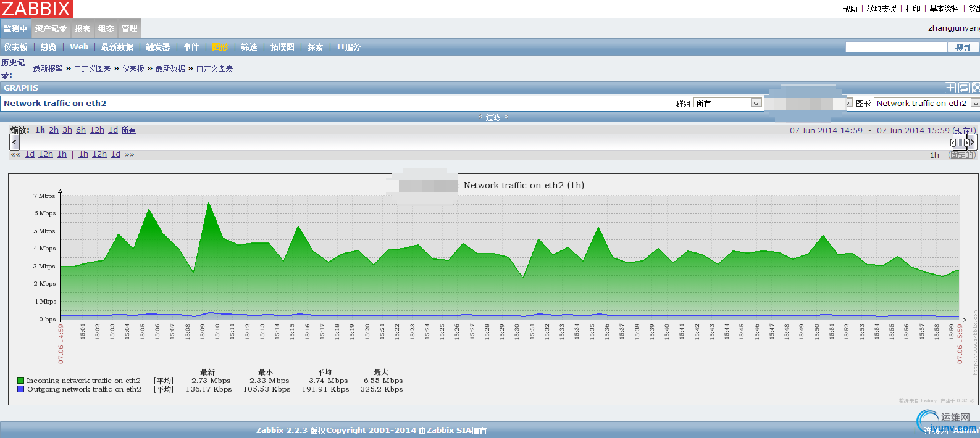Set zoom to 6h

pos(81,130)
